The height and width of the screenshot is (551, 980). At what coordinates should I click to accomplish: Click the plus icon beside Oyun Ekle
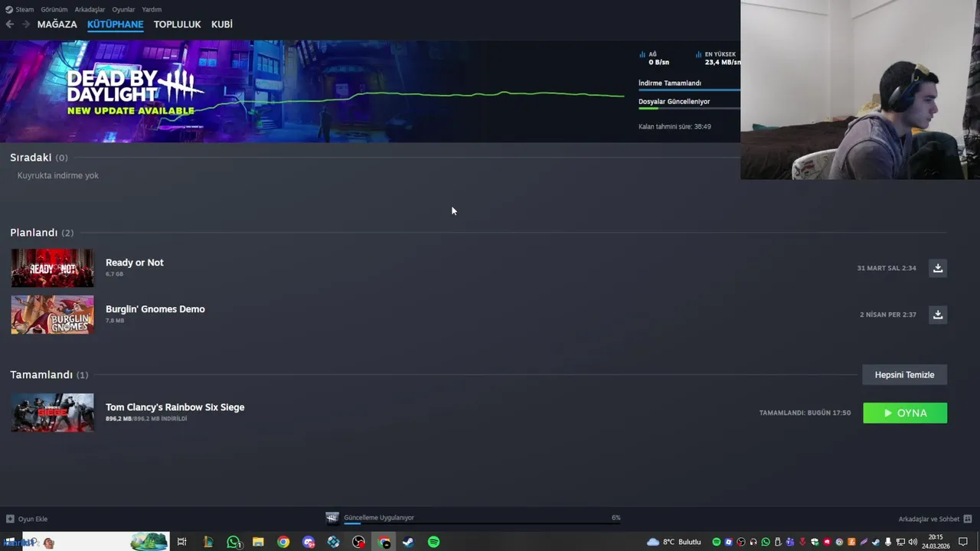[10, 519]
